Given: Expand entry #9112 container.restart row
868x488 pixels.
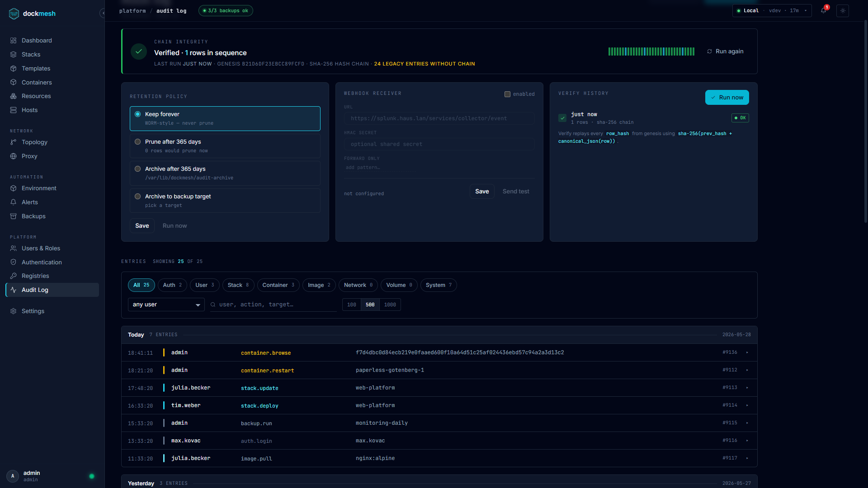Looking at the screenshot, I should pyautogui.click(x=747, y=370).
